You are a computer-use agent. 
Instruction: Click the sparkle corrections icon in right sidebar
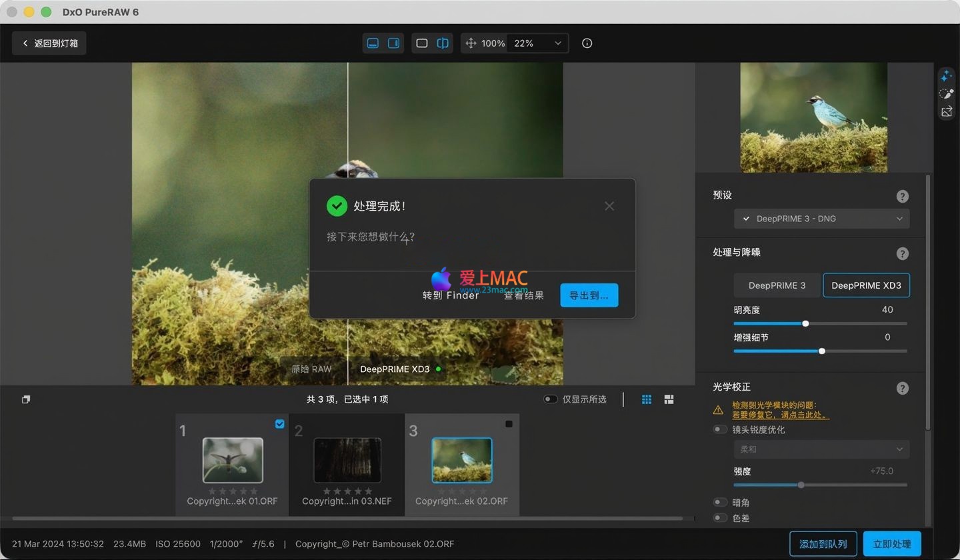pos(946,76)
